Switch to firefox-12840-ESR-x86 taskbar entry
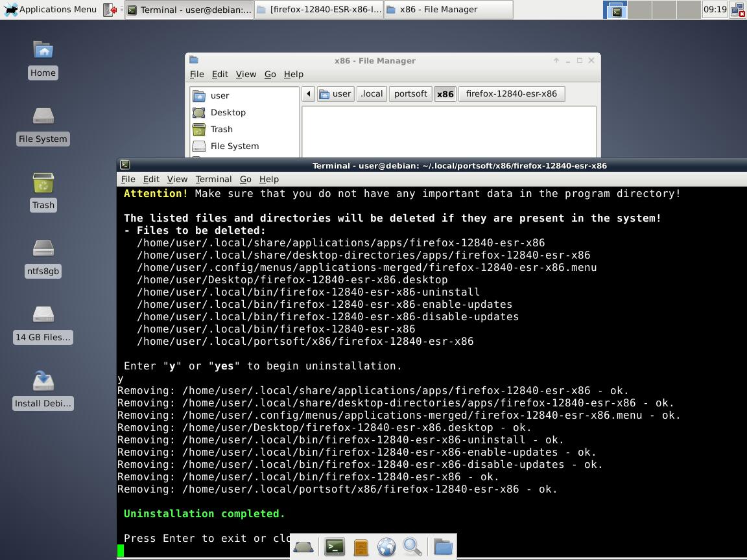 (319, 10)
